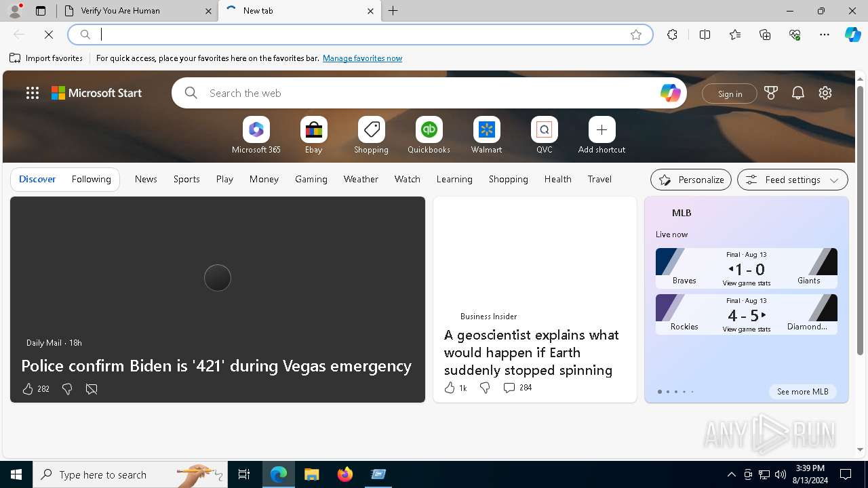The image size is (868, 488).
Task: Open the Favorites hub icon
Action: point(735,35)
